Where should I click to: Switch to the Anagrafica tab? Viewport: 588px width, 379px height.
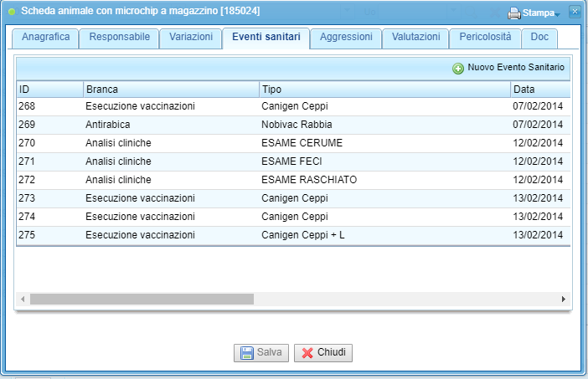pos(45,38)
